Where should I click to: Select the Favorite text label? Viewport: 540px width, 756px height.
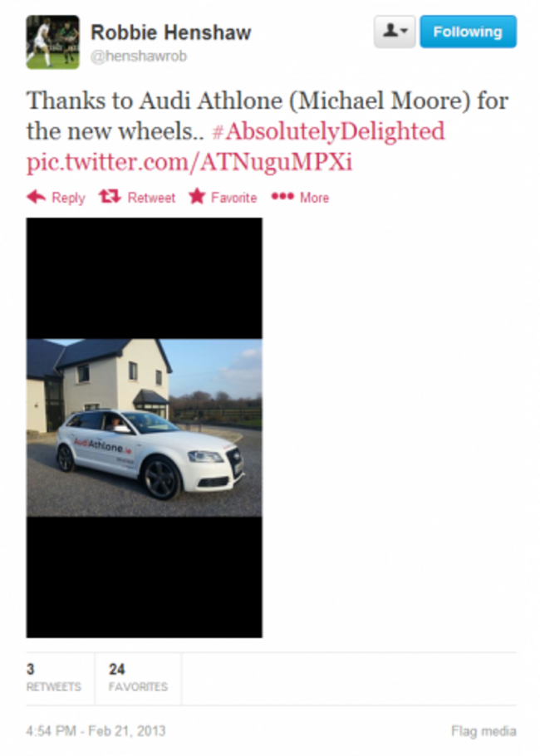[233, 198]
